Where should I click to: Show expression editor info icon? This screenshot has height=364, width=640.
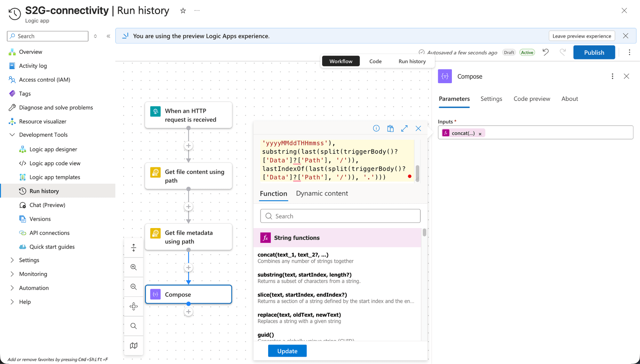click(x=376, y=128)
